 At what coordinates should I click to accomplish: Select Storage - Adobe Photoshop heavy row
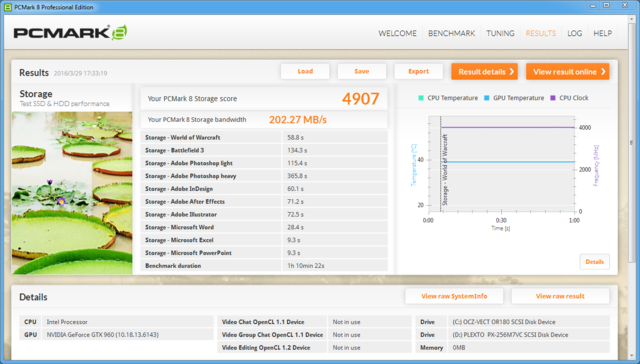click(x=264, y=176)
